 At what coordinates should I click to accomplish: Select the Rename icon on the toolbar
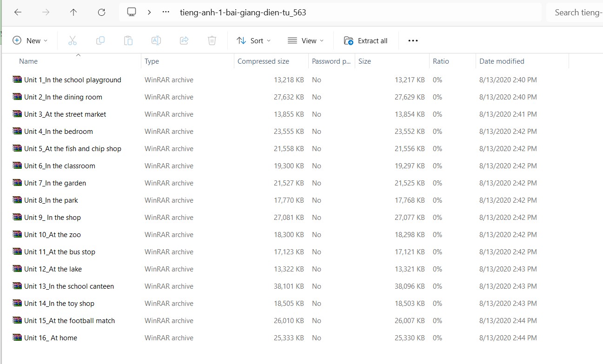156,40
